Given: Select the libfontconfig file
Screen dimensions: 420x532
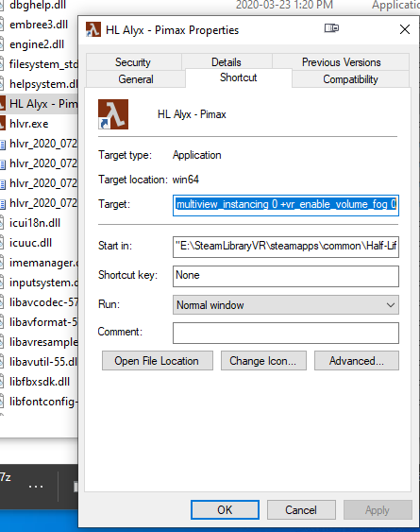Looking at the screenshot, I should [x=43, y=402].
